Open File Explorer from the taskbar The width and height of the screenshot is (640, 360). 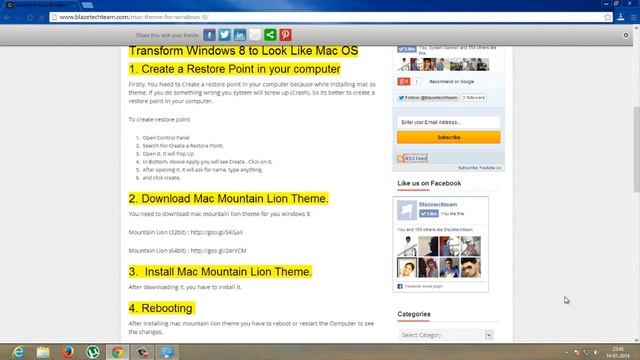point(43,352)
